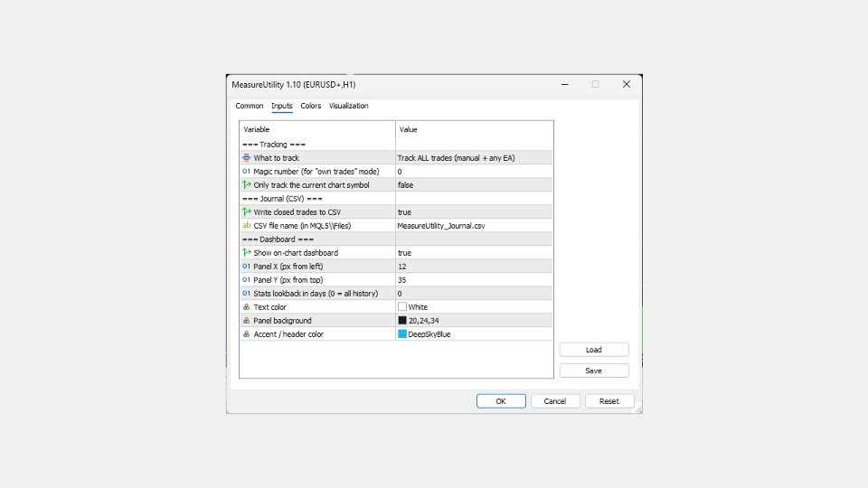Switch to the Common tab
Viewport: 868px width, 488px height.
[250, 106]
